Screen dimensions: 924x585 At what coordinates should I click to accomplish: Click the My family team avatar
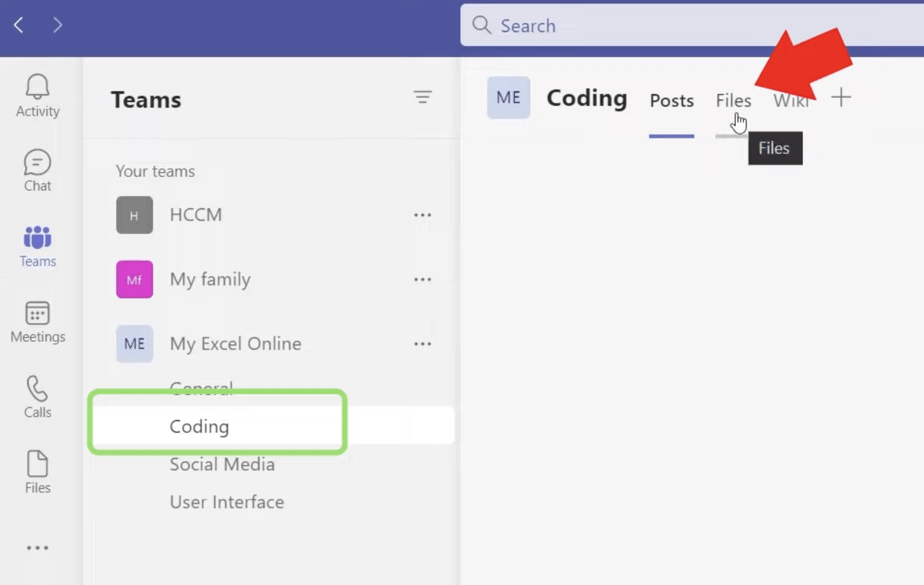(134, 279)
